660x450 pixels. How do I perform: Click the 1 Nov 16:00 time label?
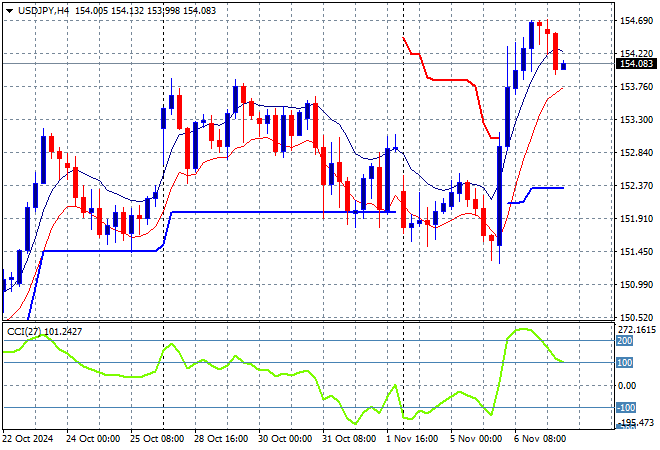412,439
